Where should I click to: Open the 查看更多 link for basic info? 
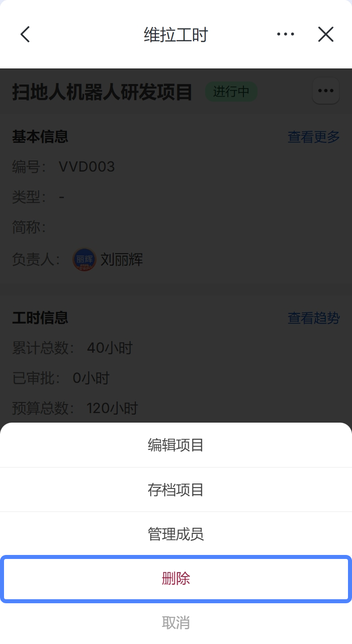314,136
